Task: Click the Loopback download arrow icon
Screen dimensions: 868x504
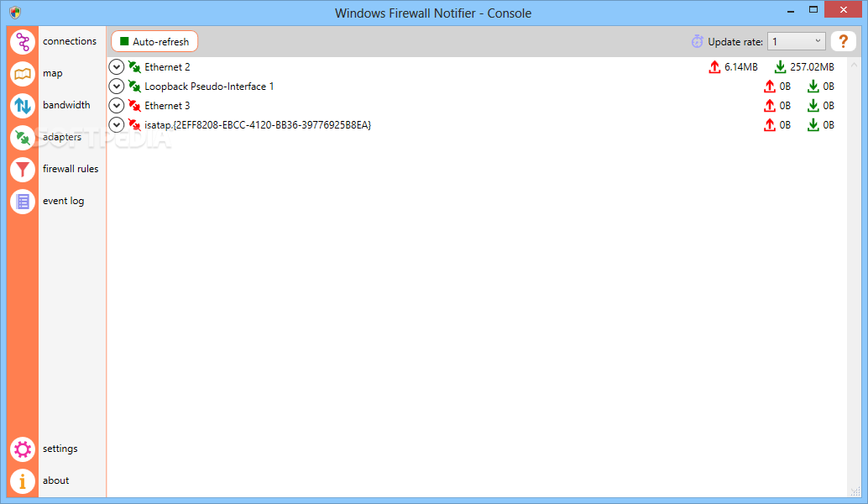Action: (813, 87)
